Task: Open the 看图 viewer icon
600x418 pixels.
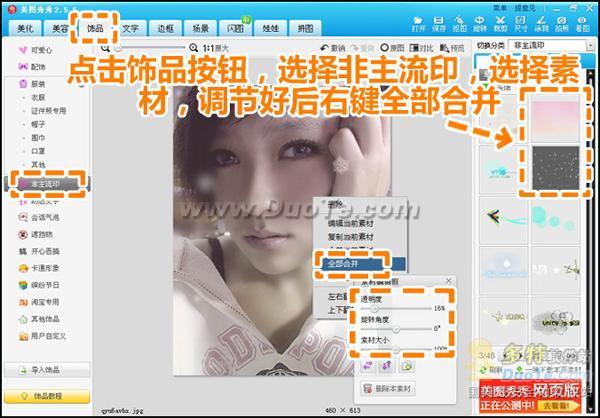Action: [x=582, y=23]
